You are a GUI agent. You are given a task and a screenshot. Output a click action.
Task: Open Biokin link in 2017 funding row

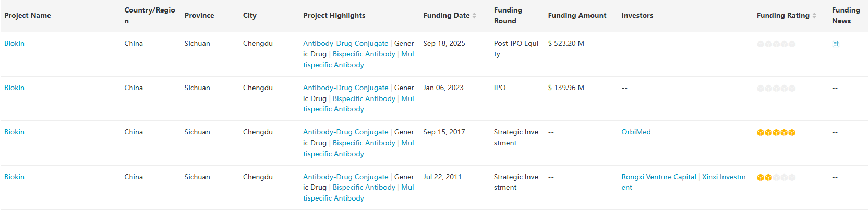click(14, 132)
